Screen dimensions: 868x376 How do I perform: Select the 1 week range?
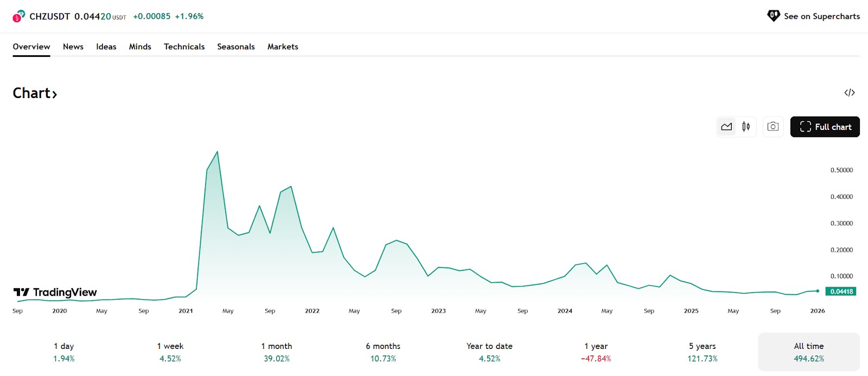(x=170, y=352)
